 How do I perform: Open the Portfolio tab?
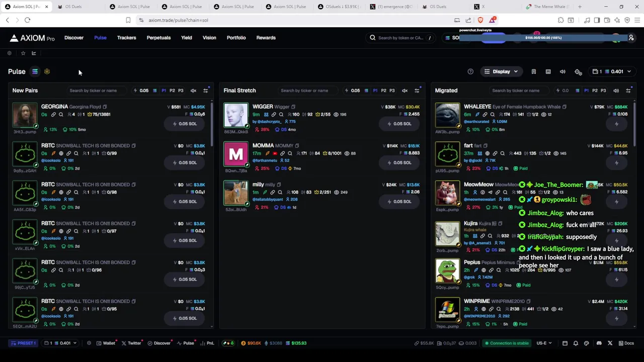[236, 38]
